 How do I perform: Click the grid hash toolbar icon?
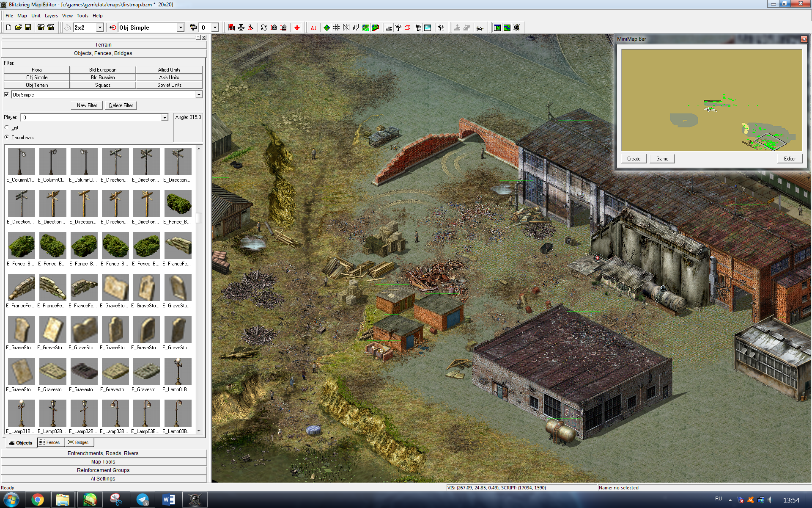(336, 28)
